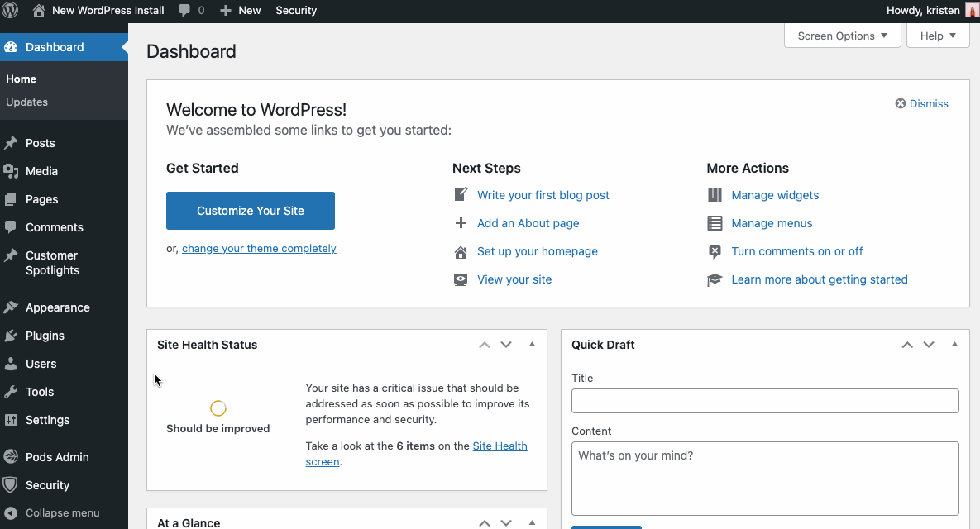
Task: Toggle the Site Health Status panel triangle
Action: pyautogui.click(x=532, y=345)
